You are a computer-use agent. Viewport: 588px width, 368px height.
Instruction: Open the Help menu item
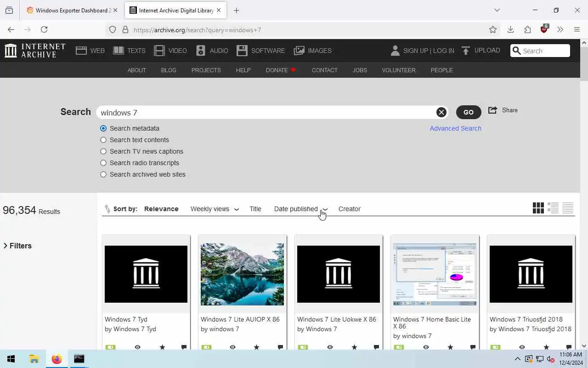pos(243,70)
